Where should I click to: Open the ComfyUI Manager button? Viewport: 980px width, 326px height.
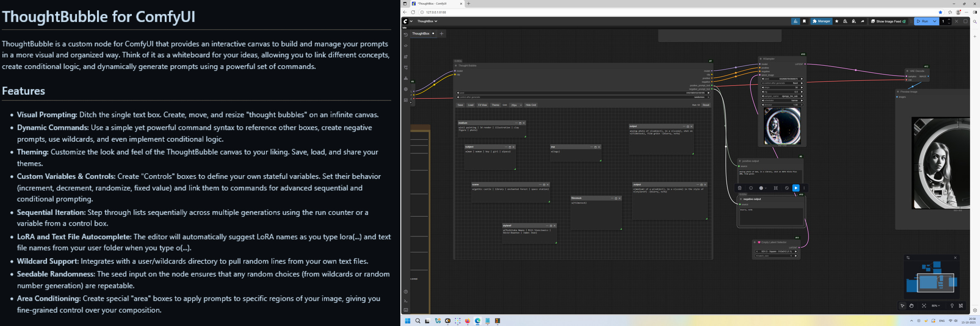pyautogui.click(x=821, y=21)
